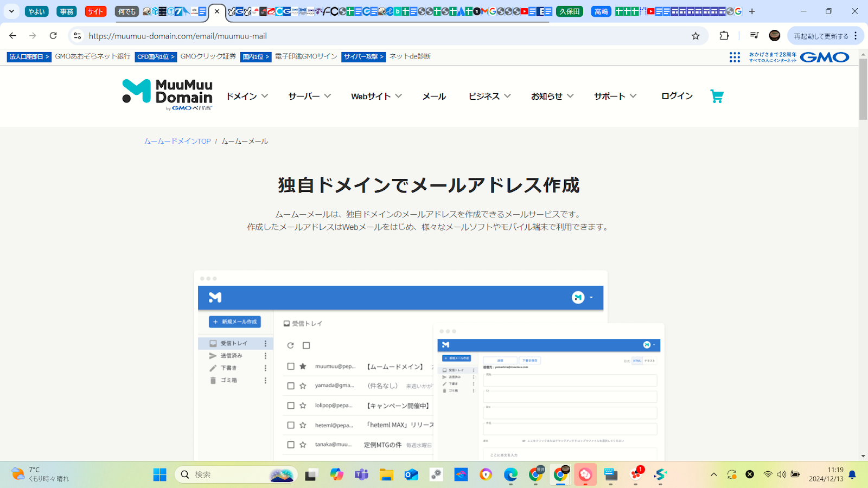Expand the Webサイト menu
The image size is (868, 488).
pyautogui.click(x=376, y=96)
